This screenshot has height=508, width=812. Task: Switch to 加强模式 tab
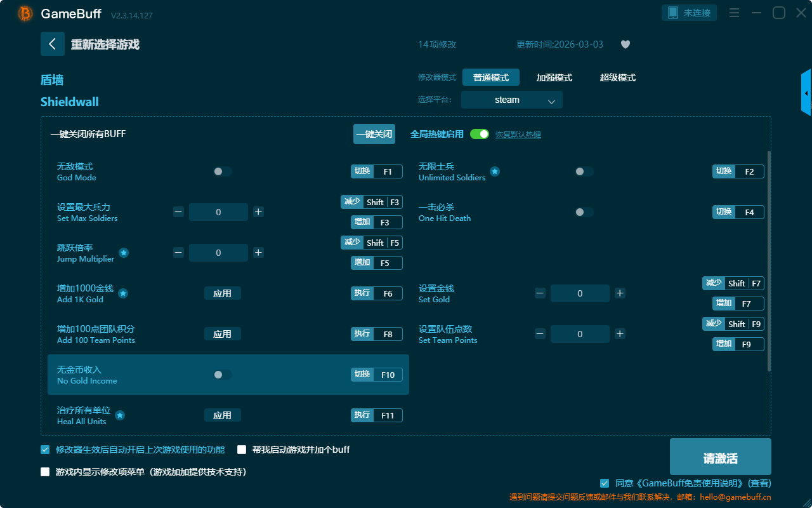554,77
